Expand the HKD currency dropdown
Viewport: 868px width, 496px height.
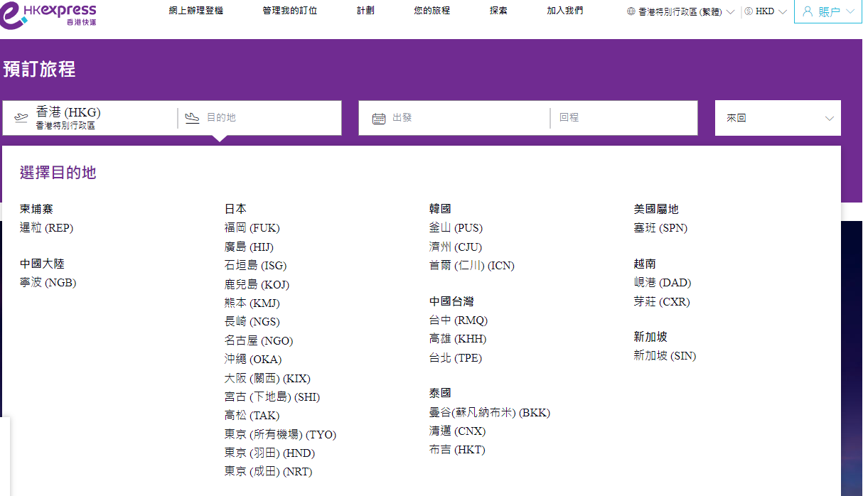pos(764,11)
